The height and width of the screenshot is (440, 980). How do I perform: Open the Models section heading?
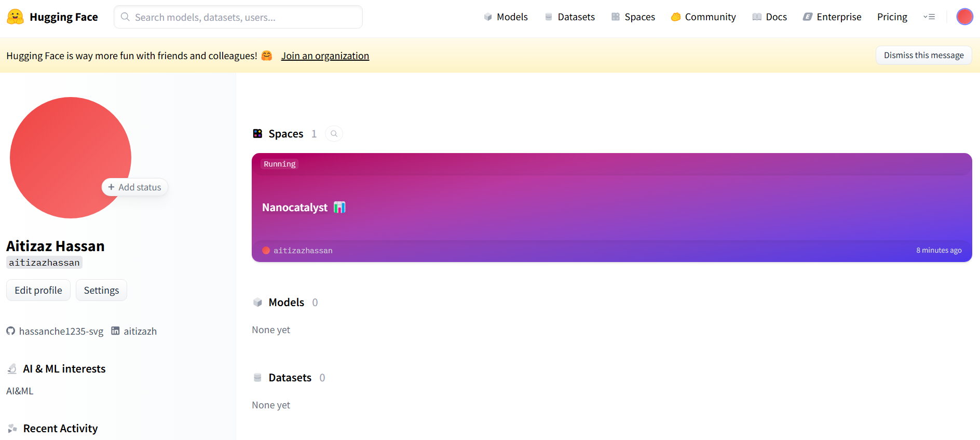(287, 302)
